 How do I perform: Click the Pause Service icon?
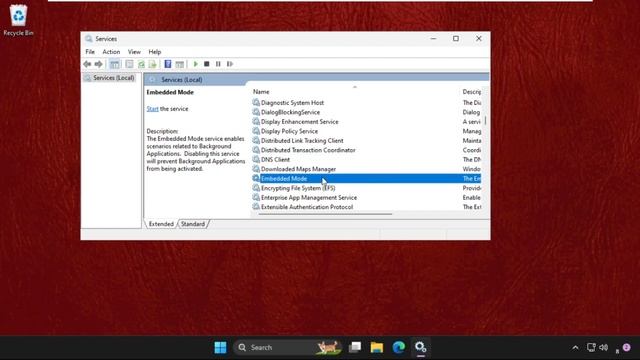coord(218,64)
